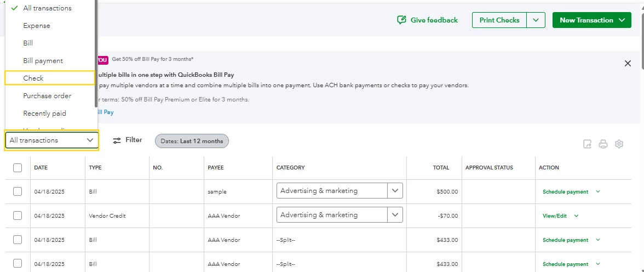Screen dimensions: 644x272
Task: Click the PAYEE column header
Action: click(x=216, y=168)
